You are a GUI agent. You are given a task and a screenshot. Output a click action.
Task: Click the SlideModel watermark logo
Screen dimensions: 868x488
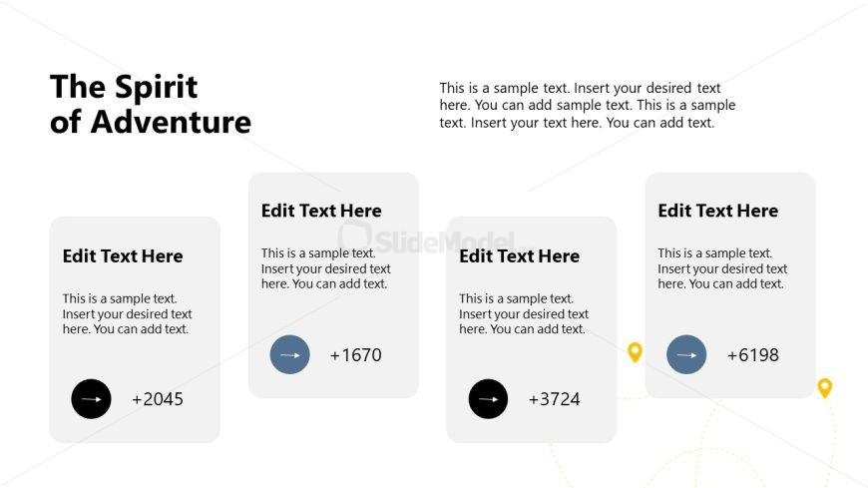(429, 240)
